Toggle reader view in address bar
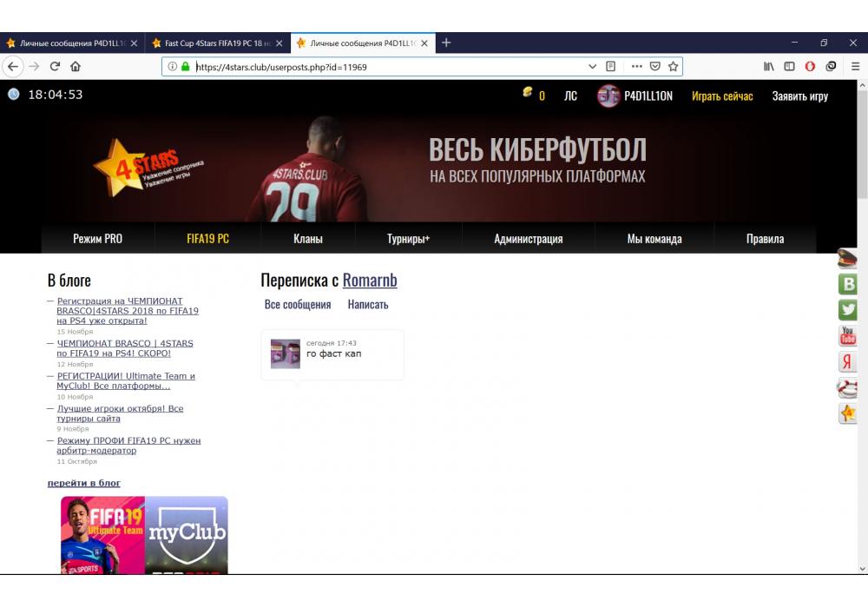The image size is (868, 608). click(x=610, y=67)
